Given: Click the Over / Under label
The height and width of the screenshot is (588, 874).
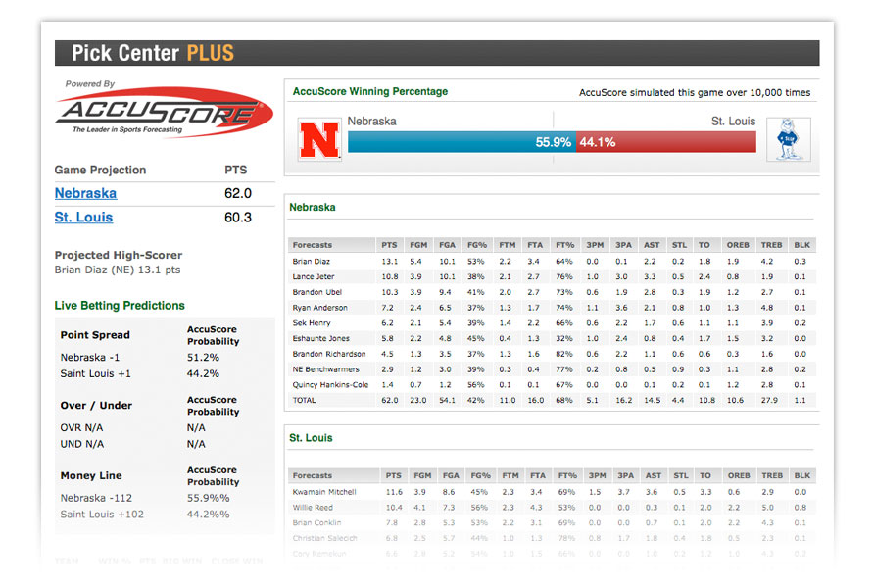Looking at the screenshot, I should pos(96,405).
